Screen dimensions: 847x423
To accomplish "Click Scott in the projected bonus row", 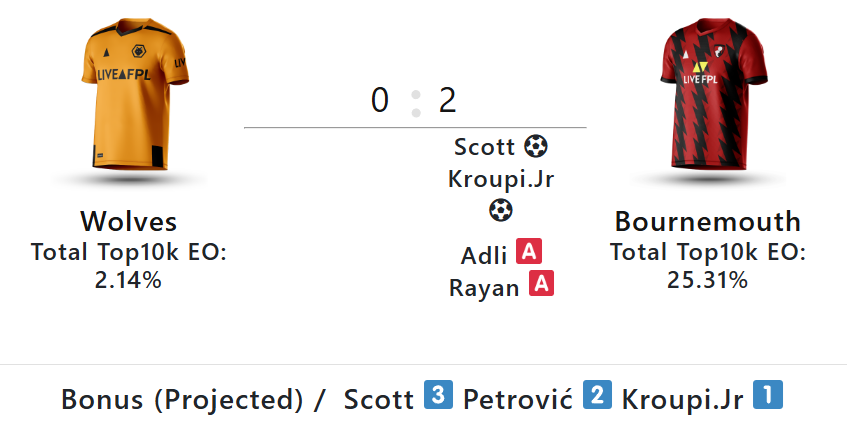I will [378, 400].
